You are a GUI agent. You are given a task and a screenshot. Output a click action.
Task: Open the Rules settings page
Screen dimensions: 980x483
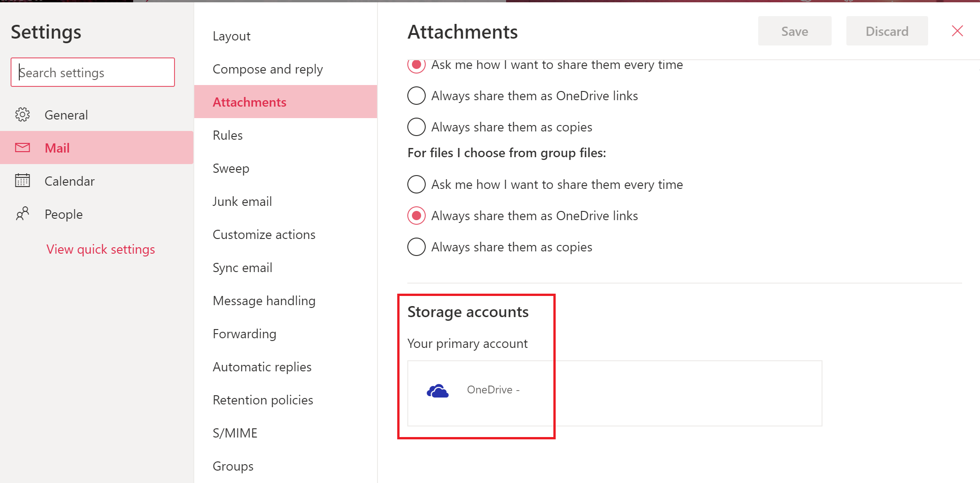pos(228,135)
